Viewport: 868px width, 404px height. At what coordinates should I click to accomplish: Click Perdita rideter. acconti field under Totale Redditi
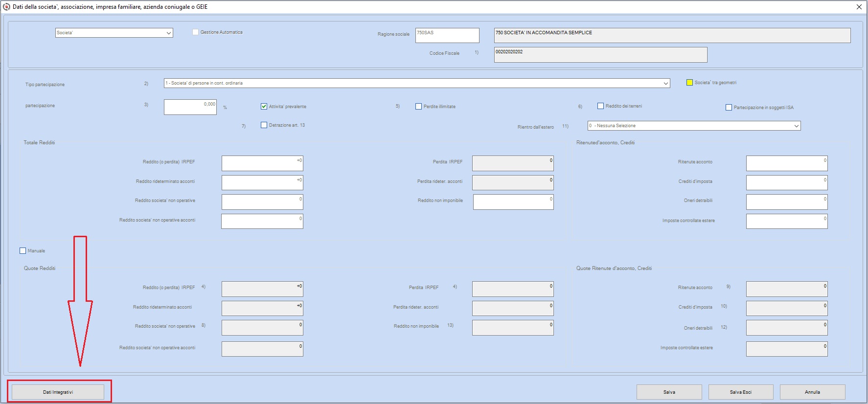coord(513,183)
